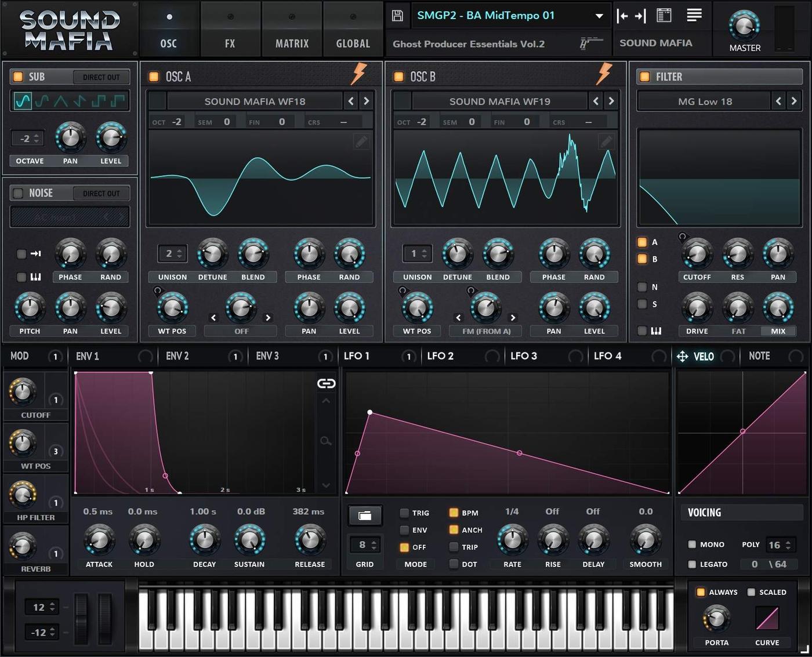This screenshot has width=812, height=657.
Task: Cycle OSC B warp mode right arrow
Action: (513, 318)
